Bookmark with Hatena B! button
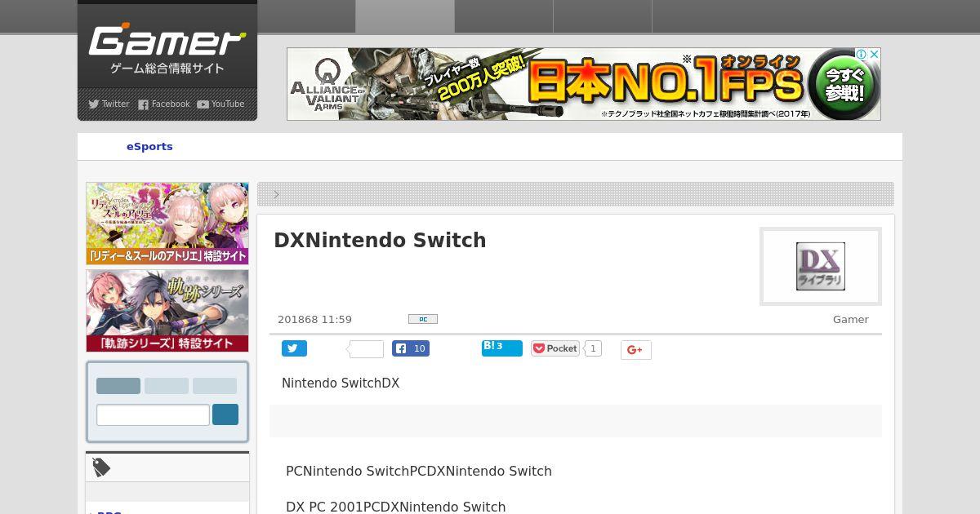Image resolution: width=980 pixels, height=514 pixels. [502, 348]
